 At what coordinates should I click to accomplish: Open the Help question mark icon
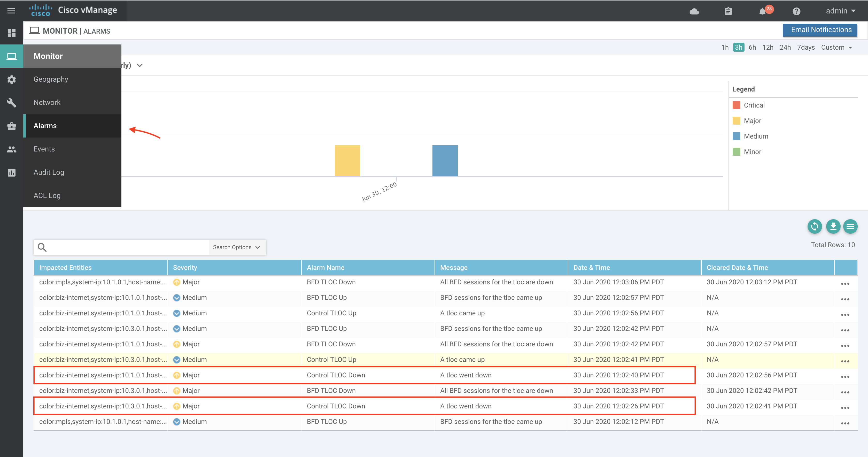(x=796, y=11)
